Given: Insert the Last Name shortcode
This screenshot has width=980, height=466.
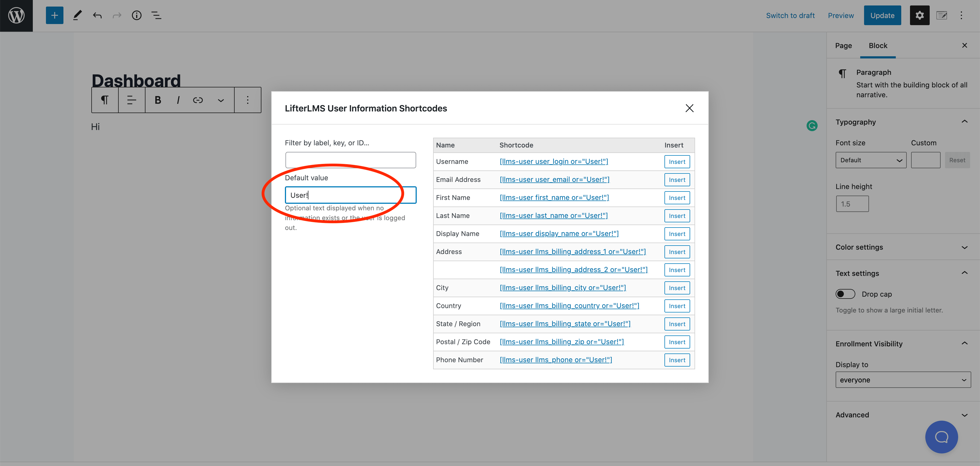Looking at the screenshot, I should [677, 216].
